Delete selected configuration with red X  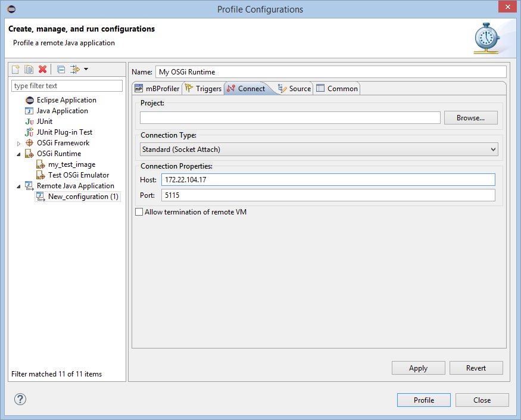pyautogui.click(x=42, y=70)
